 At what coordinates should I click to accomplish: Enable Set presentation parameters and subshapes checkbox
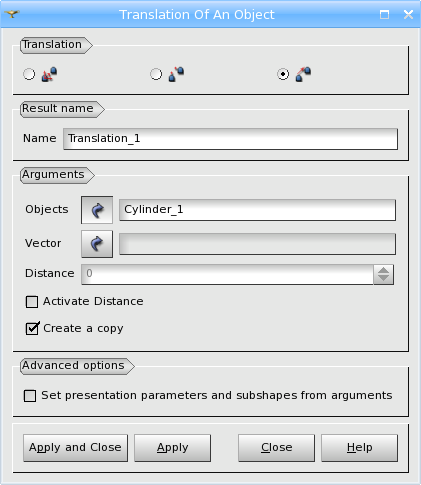click(30, 396)
